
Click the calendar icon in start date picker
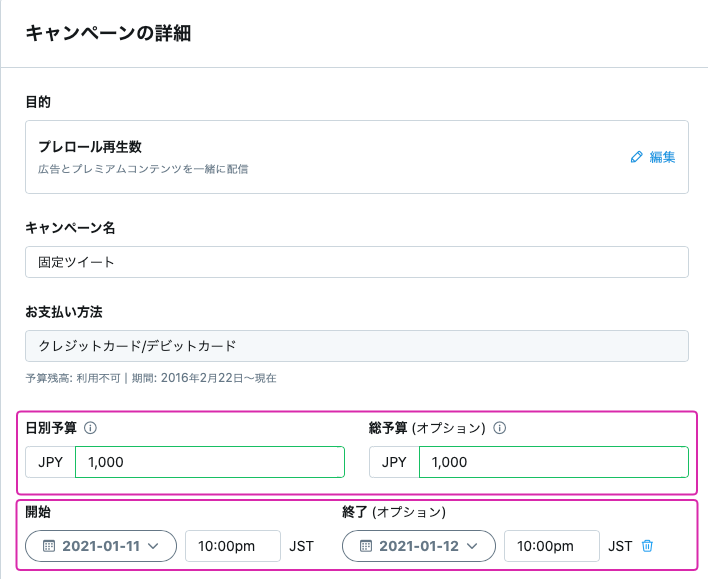point(49,546)
